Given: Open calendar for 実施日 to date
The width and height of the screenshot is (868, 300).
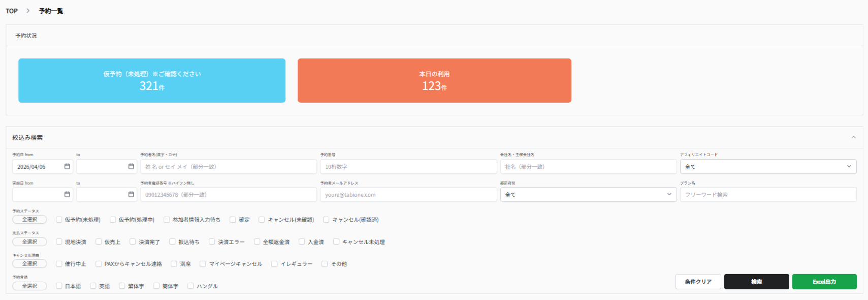Looking at the screenshot, I should click(131, 195).
